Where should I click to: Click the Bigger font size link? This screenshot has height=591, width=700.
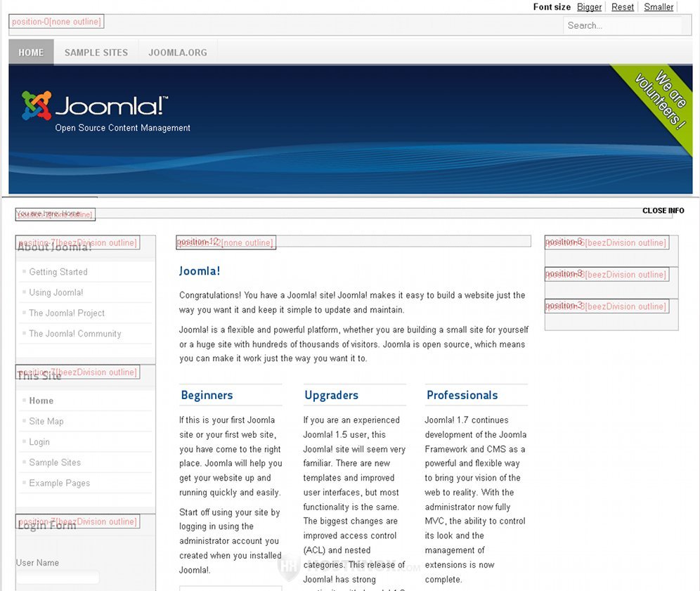click(x=589, y=7)
